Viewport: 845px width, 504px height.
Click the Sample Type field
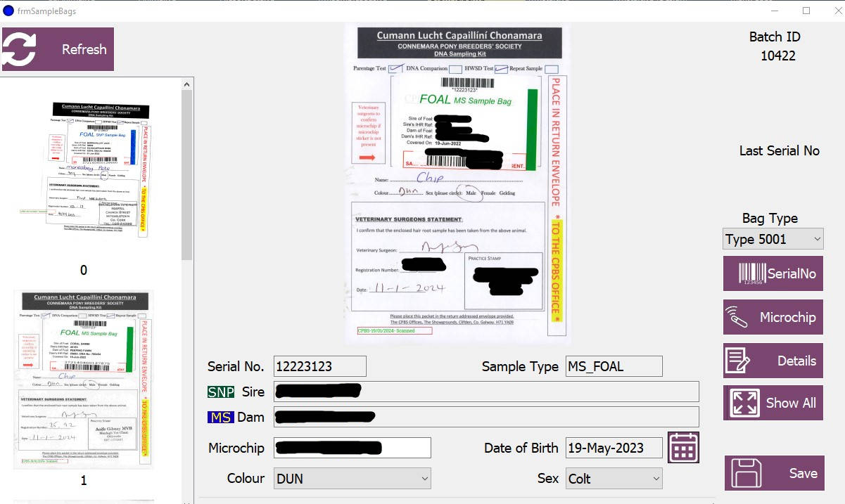click(x=614, y=366)
